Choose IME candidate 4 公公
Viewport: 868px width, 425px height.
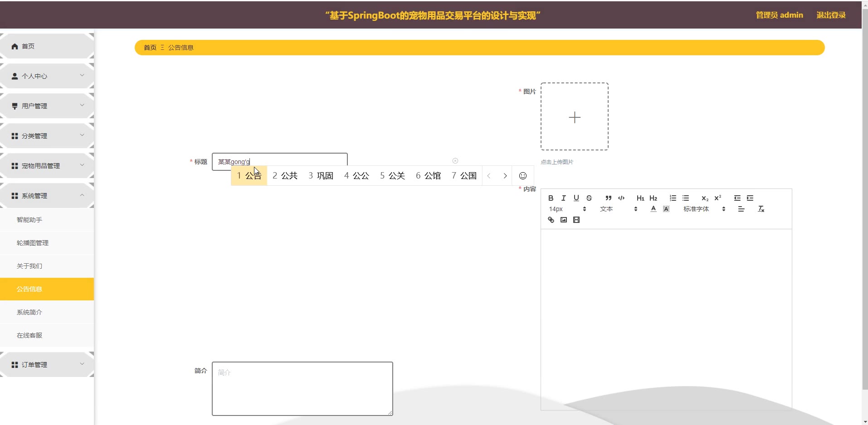pyautogui.click(x=356, y=176)
